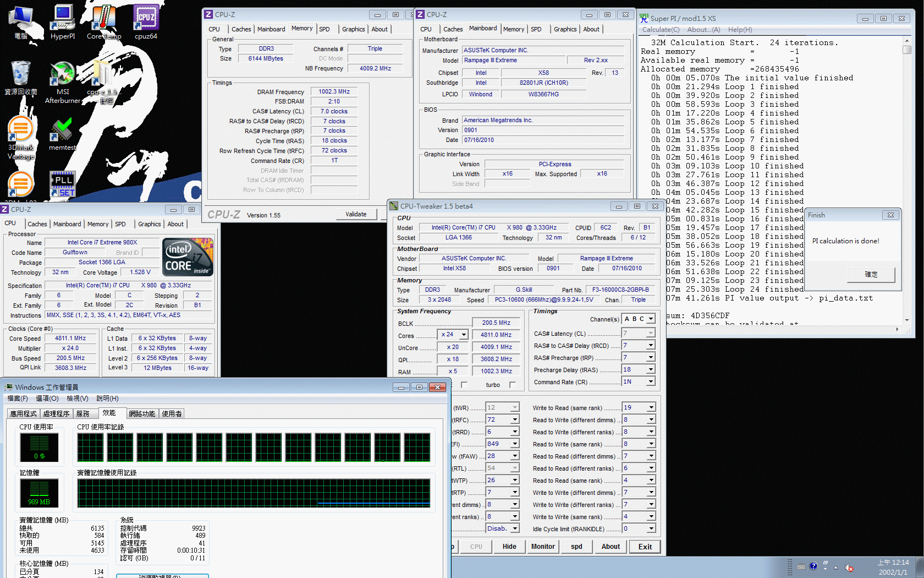The height and width of the screenshot is (578, 924).
Task: Click the system clock 上午 12:14
Action: click(893, 563)
